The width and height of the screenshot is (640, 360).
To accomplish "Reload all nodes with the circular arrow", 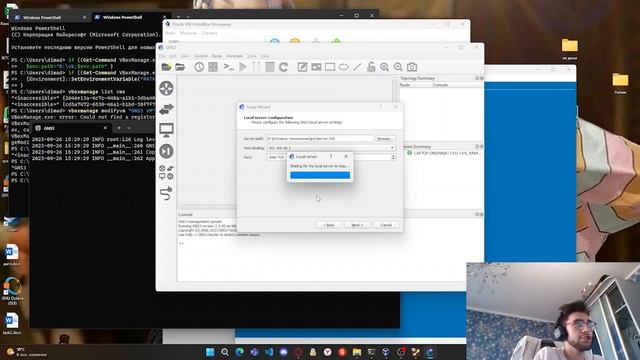I will pyautogui.click(x=284, y=67).
